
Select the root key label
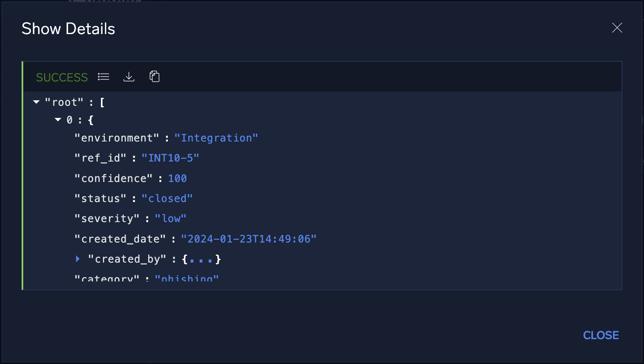point(64,102)
